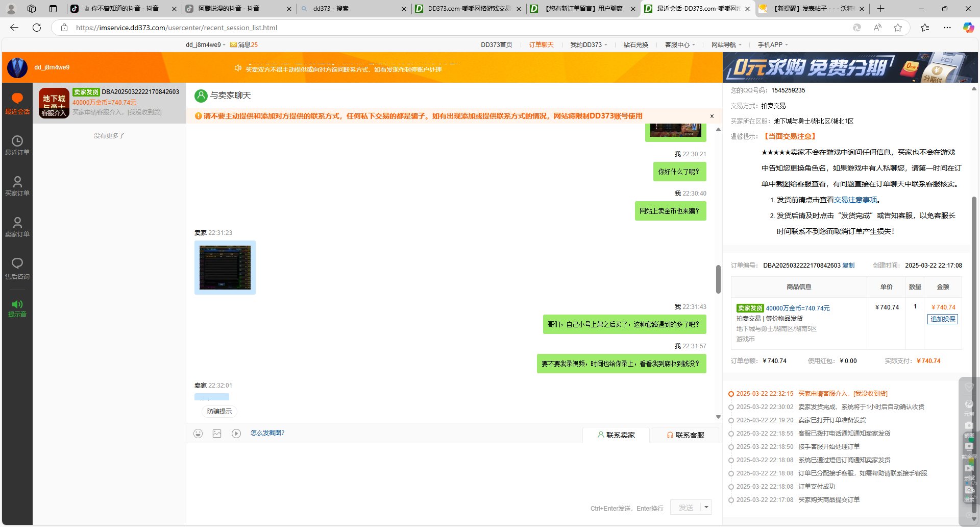This screenshot has width=980, height=527.
Task: Open the Copilot icon in the browser toolbar
Action: (968, 28)
